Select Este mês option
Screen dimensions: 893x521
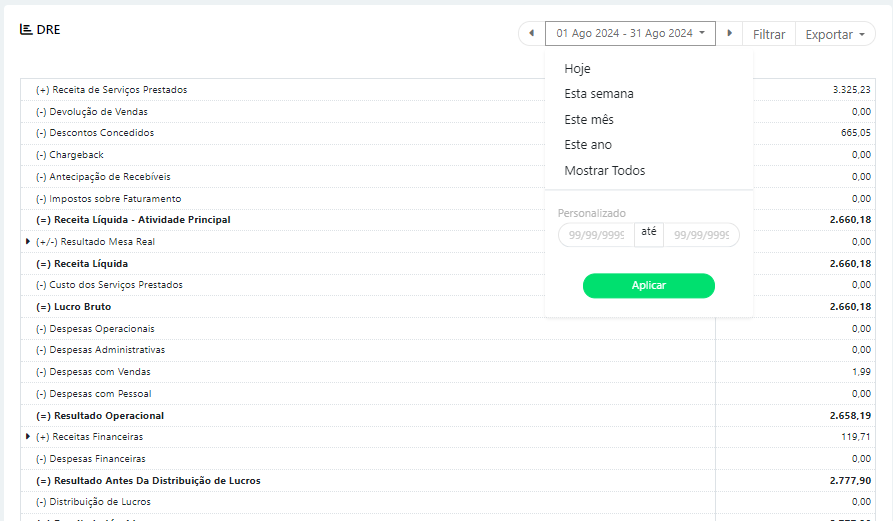pyautogui.click(x=588, y=120)
